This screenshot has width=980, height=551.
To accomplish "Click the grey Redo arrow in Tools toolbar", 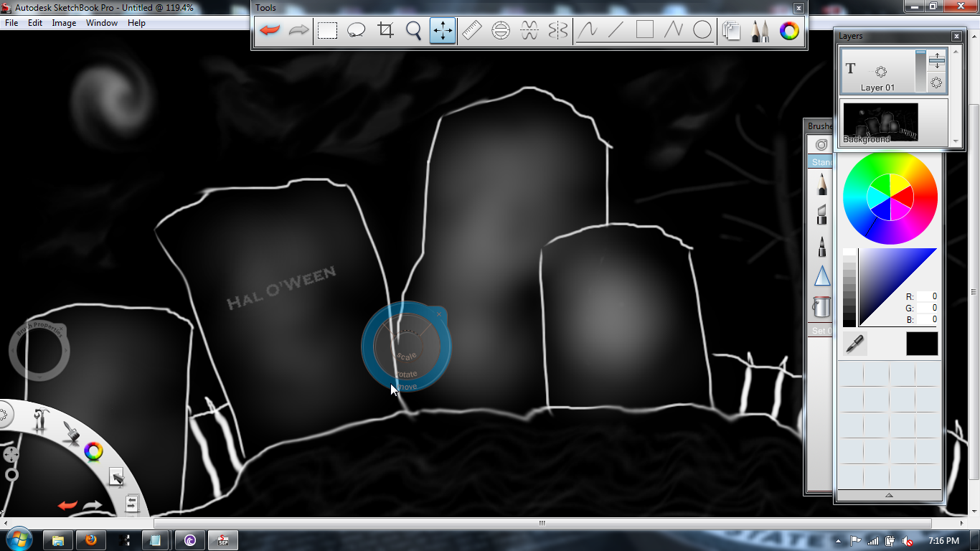I will (298, 31).
